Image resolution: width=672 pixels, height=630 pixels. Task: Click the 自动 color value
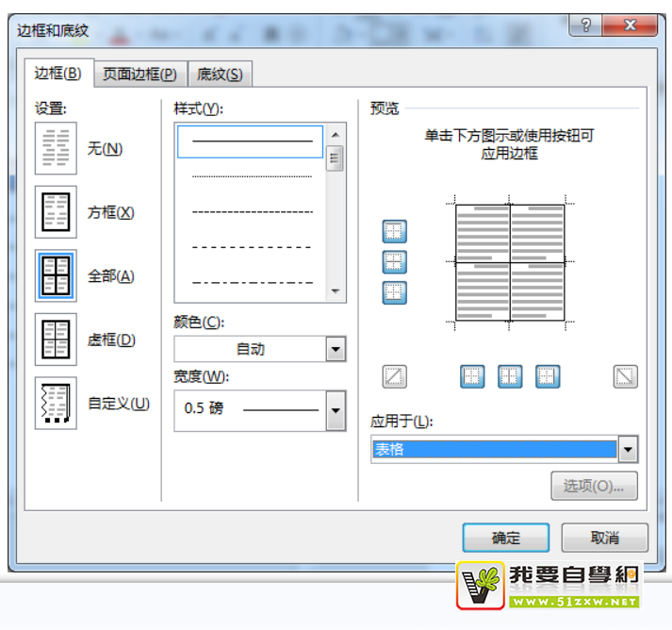tap(251, 349)
